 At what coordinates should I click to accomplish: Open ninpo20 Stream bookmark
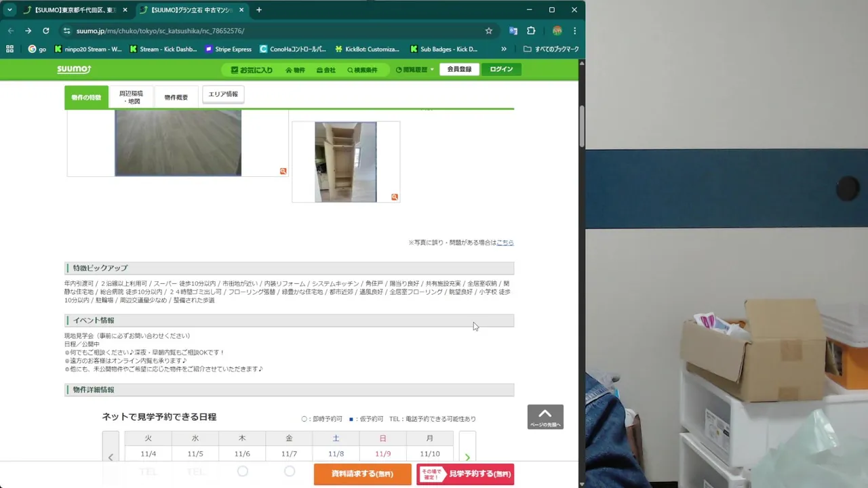(x=88, y=49)
